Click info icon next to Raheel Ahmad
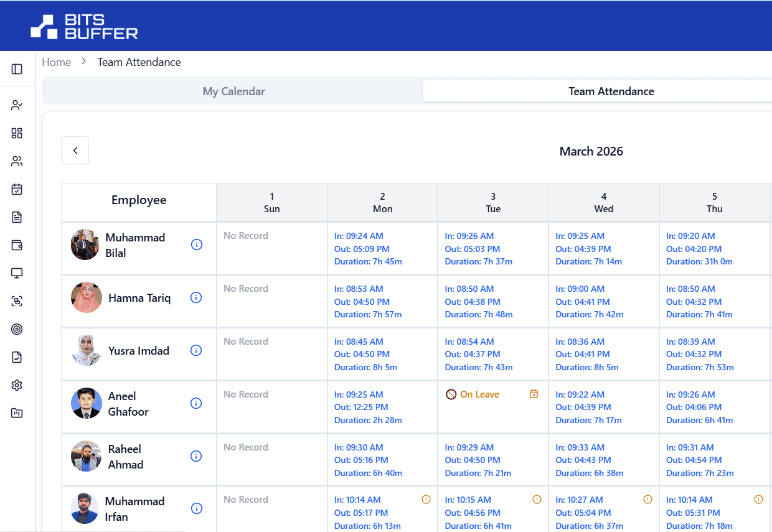This screenshot has width=772, height=532. pyautogui.click(x=196, y=456)
